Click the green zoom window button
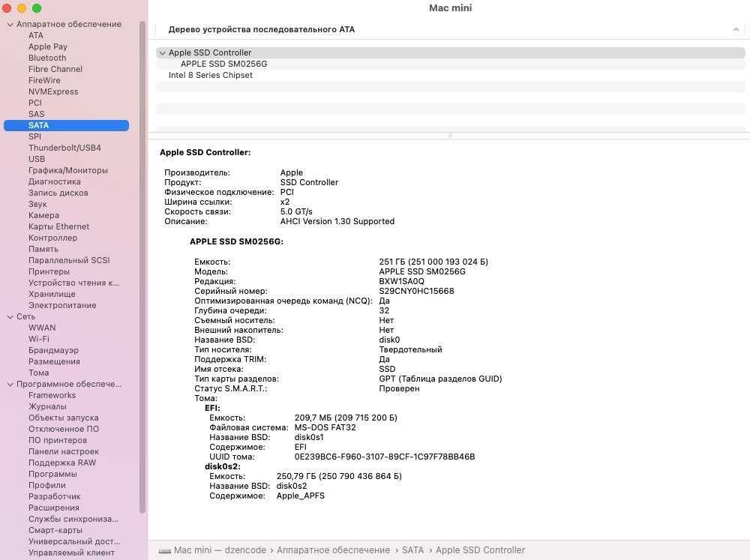The width and height of the screenshot is (750, 560). point(37,8)
